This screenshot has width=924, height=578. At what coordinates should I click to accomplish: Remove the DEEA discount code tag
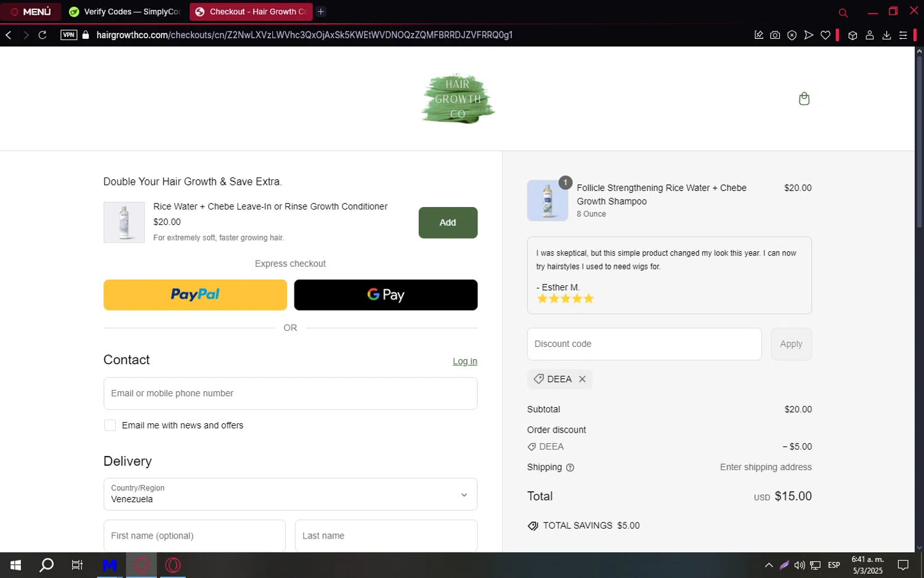[582, 379]
